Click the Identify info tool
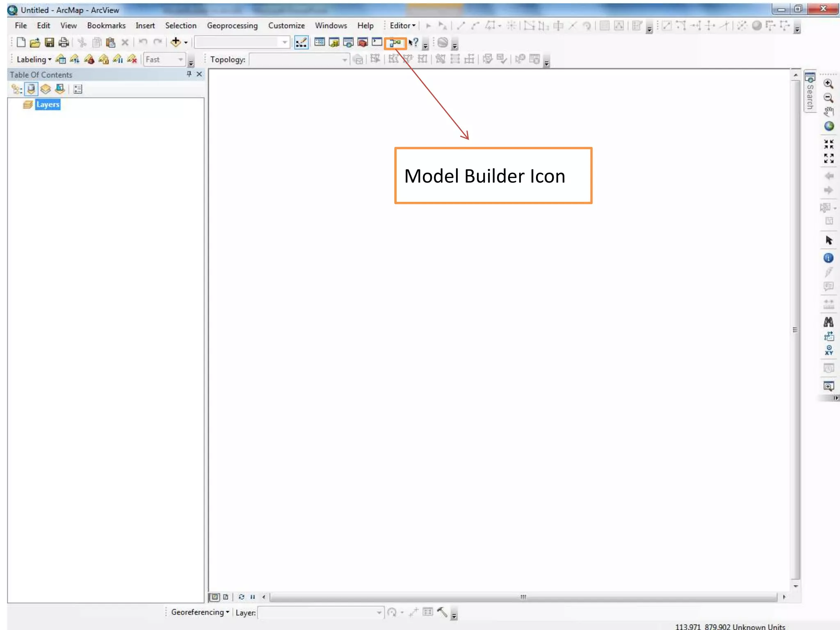The height and width of the screenshot is (630, 840). point(828,258)
